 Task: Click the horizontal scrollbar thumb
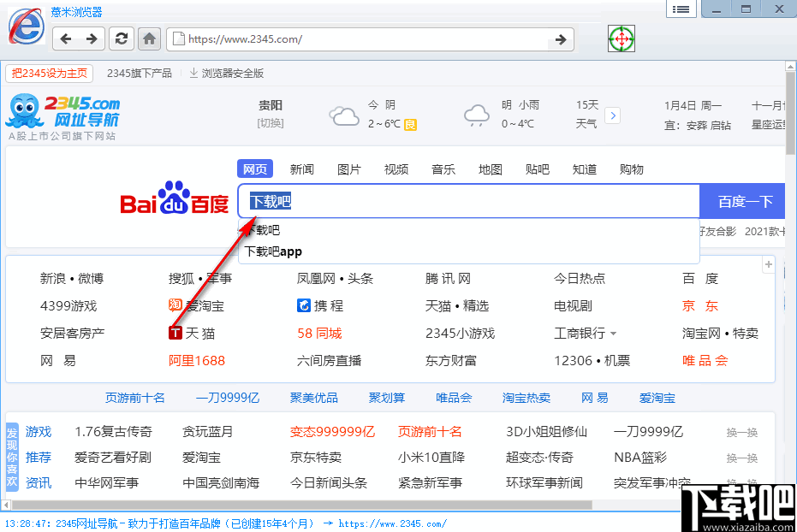pos(302,505)
